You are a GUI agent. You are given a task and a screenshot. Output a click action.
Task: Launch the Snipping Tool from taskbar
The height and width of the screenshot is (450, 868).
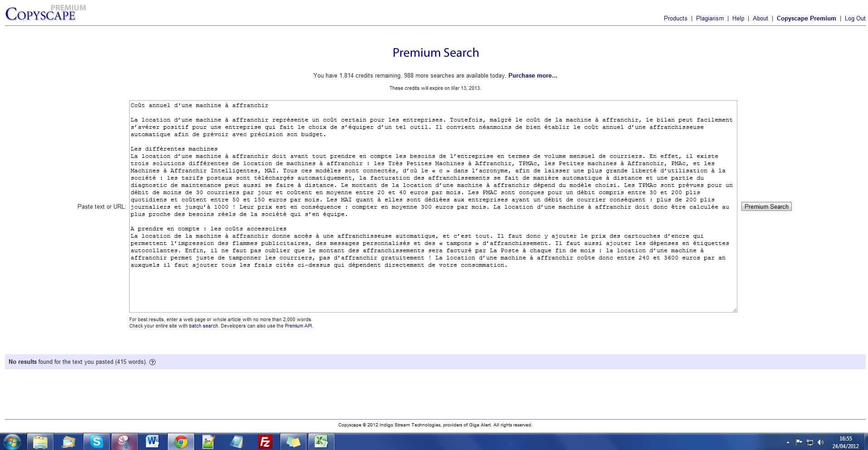pos(124,441)
